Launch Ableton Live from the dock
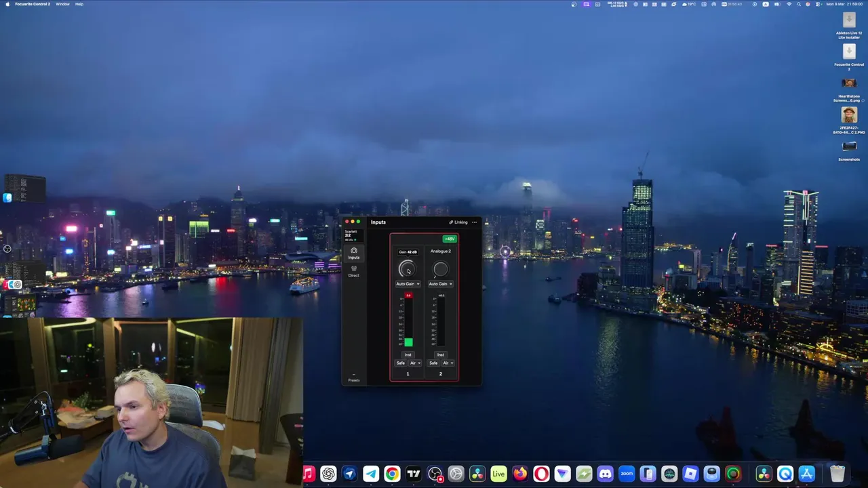 [x=498, y=474]
